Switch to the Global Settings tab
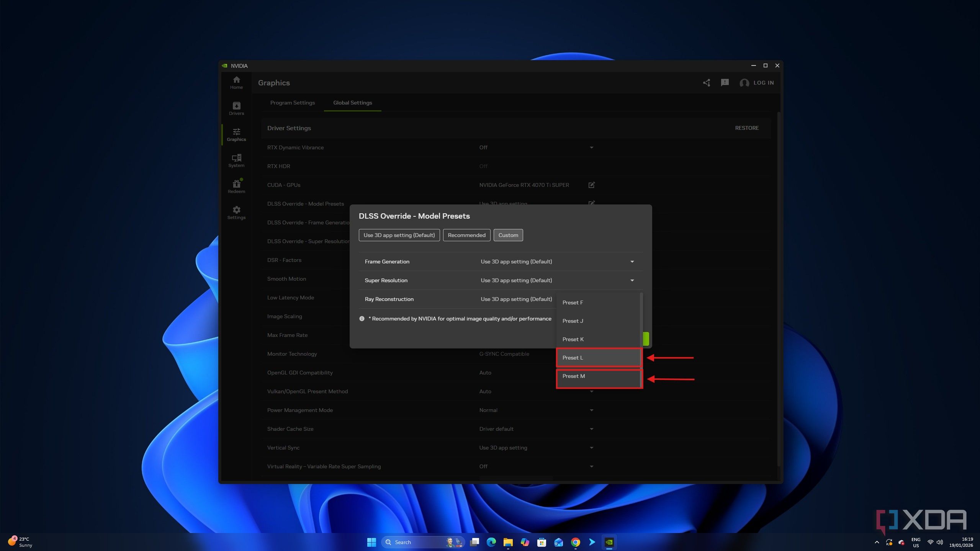 point(352,103)
